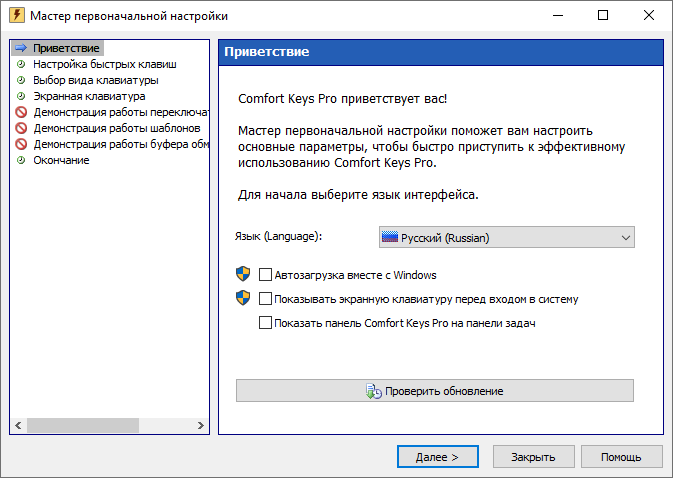
Task: Click the lightning app icon in title bar
Action: click(16, 15)
